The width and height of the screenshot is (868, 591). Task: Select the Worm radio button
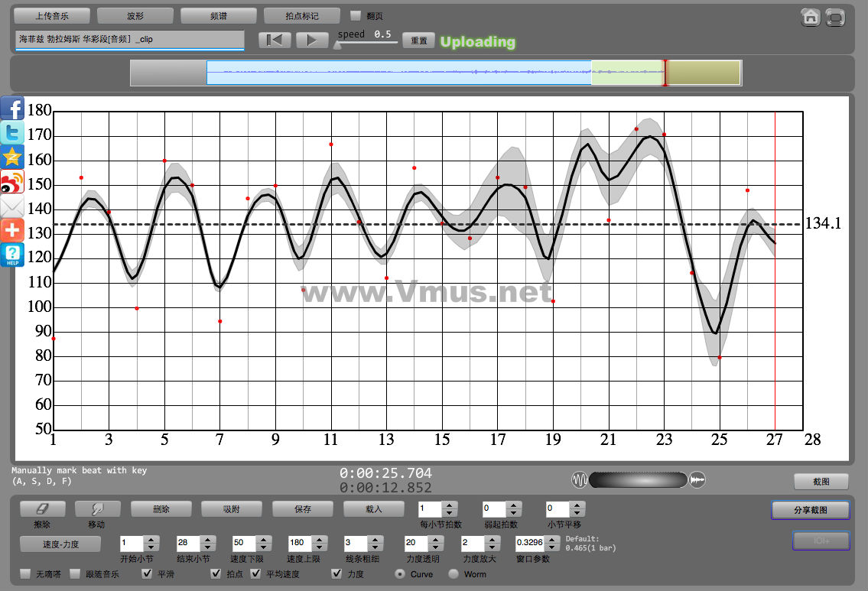(454, 573)
